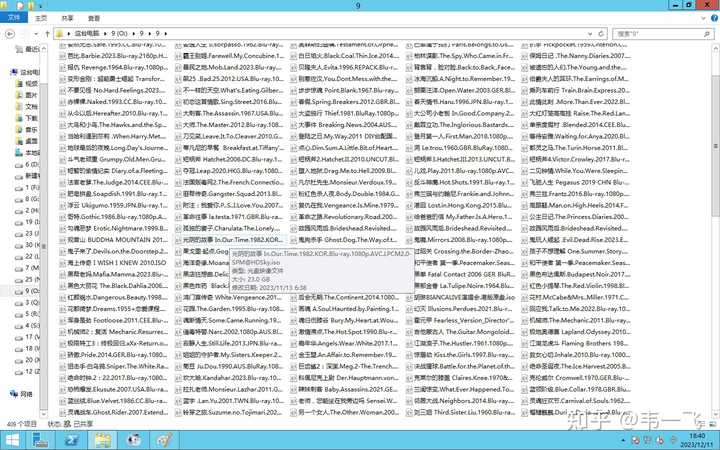Select file name Blue.Velvet.1986

(x=118, y=401)
